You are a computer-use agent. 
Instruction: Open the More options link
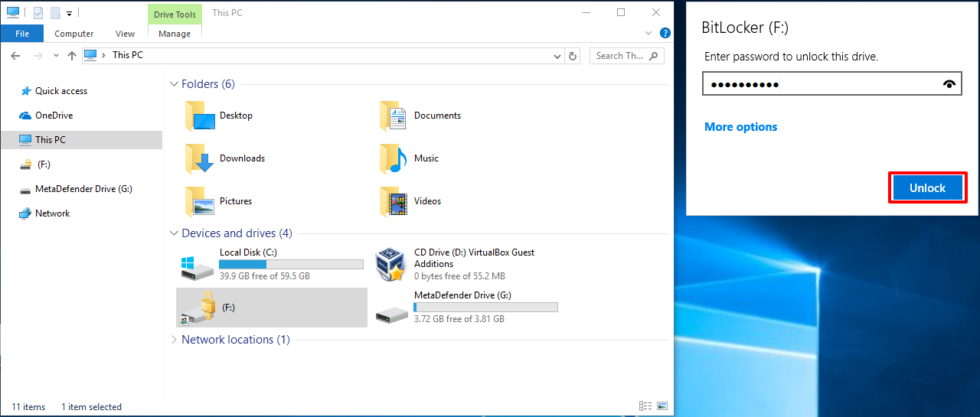pos(740,127)
